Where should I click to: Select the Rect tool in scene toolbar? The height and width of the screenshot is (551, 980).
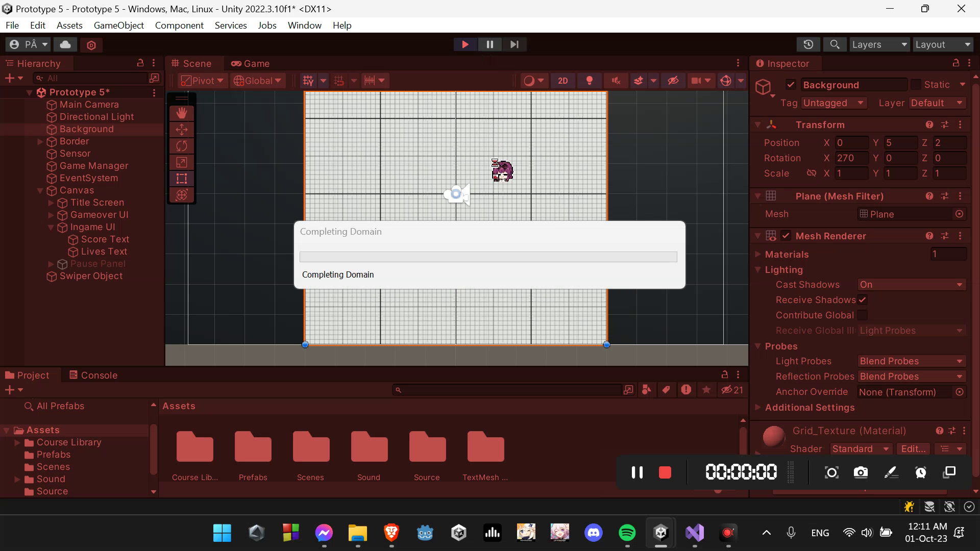[181, 179]
